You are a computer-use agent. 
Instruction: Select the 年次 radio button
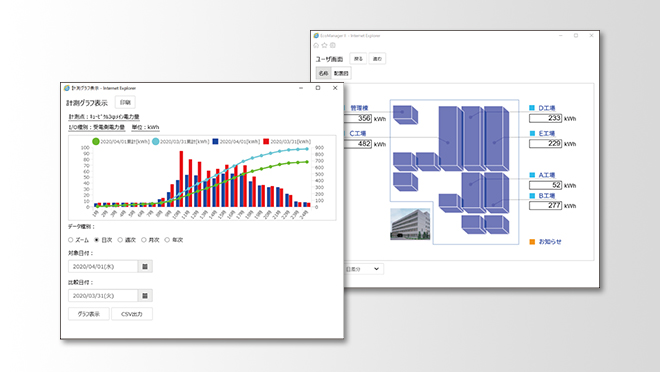coord(168,240)
